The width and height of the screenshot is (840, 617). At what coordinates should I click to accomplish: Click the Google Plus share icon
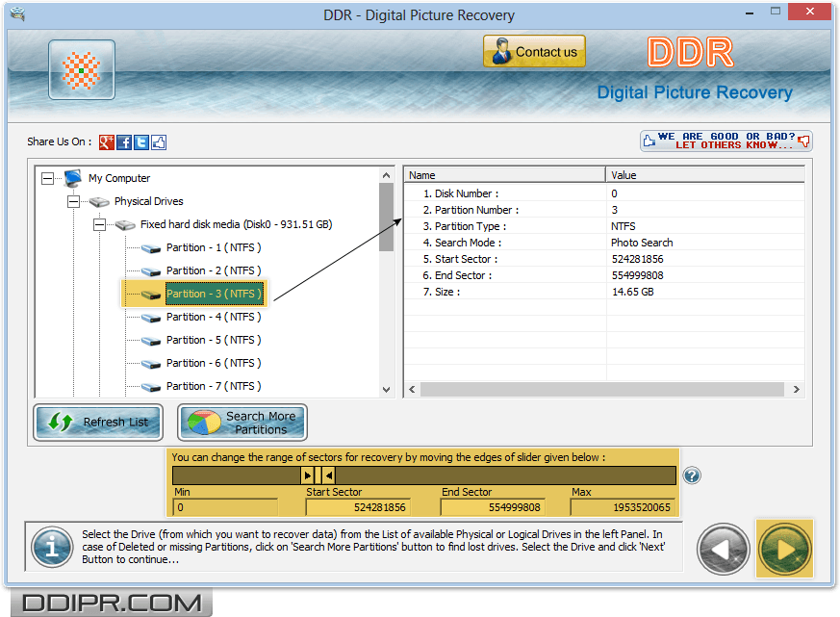[107, 142]
